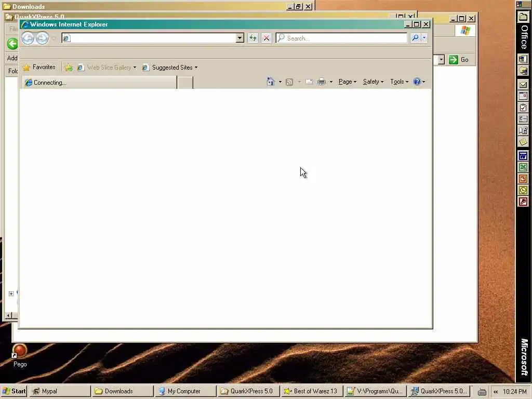Expand tree node in Folders pane
Image resolution: width=532 pixels, height=399 pixels.
click(11, 294)
